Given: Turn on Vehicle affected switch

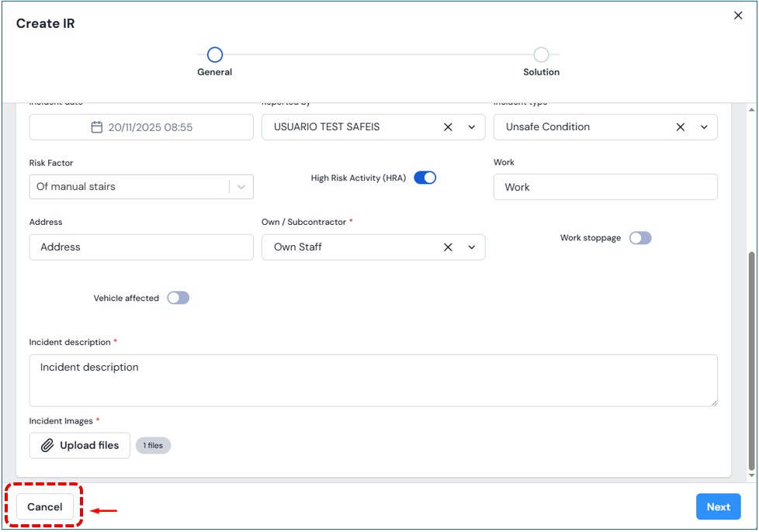Looking at the screenshot, I should (178, 298).
